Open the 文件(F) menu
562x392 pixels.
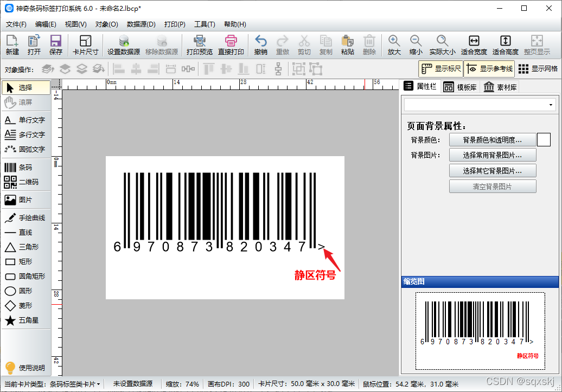pos(16,24)
